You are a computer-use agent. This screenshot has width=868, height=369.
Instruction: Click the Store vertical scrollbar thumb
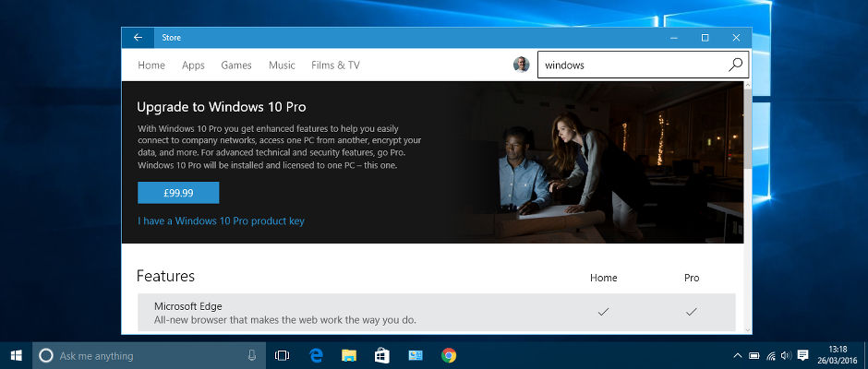click(x=748, y=129)
